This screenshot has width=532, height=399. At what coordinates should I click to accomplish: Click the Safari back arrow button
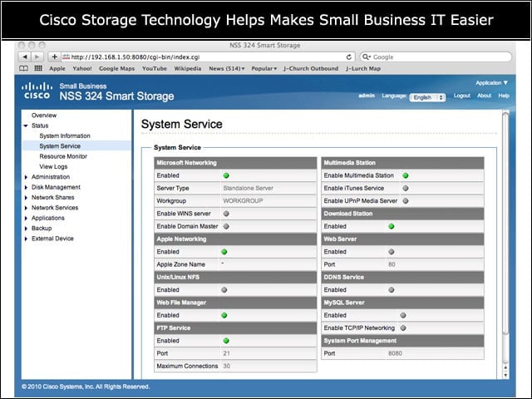[x=25, y=57]
